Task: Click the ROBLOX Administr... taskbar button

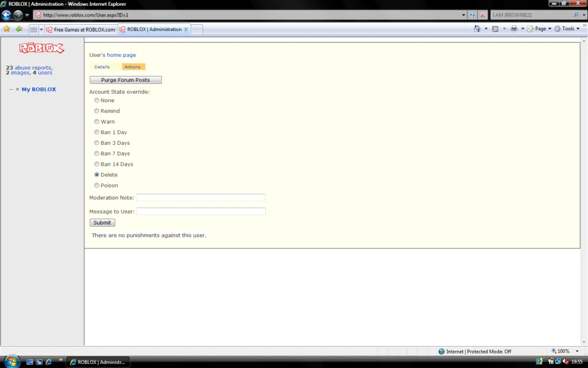Action: (98, 362)
